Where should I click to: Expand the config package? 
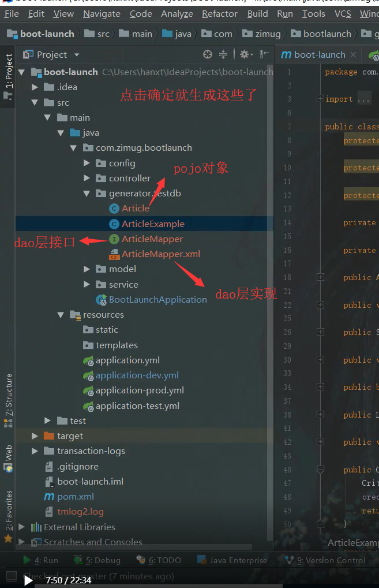click(87, 163)
